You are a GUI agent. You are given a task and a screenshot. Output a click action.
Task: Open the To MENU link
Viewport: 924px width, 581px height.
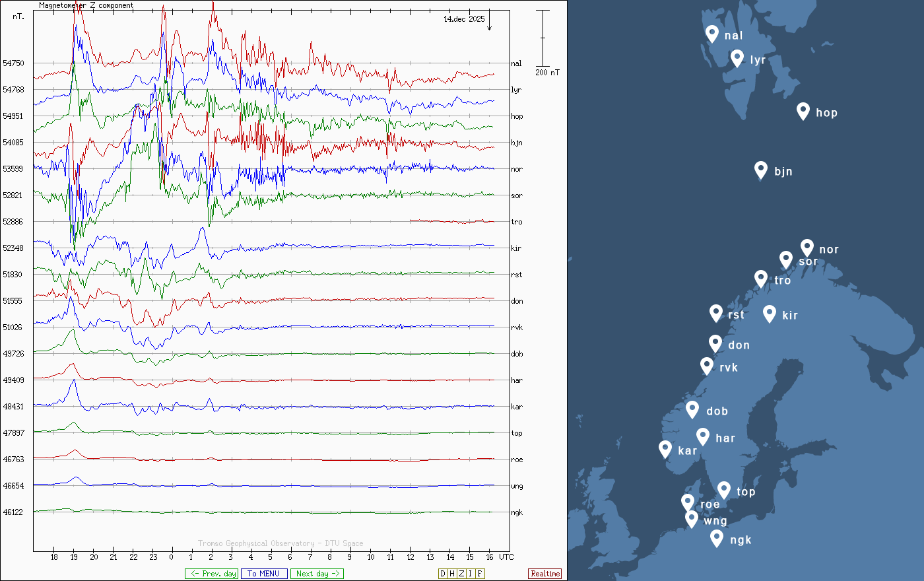pyautogui.click(x=264, y=574)
